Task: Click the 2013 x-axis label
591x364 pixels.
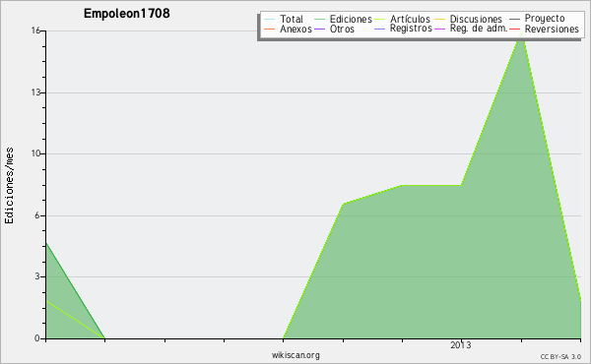Action: tap(461, 344)
